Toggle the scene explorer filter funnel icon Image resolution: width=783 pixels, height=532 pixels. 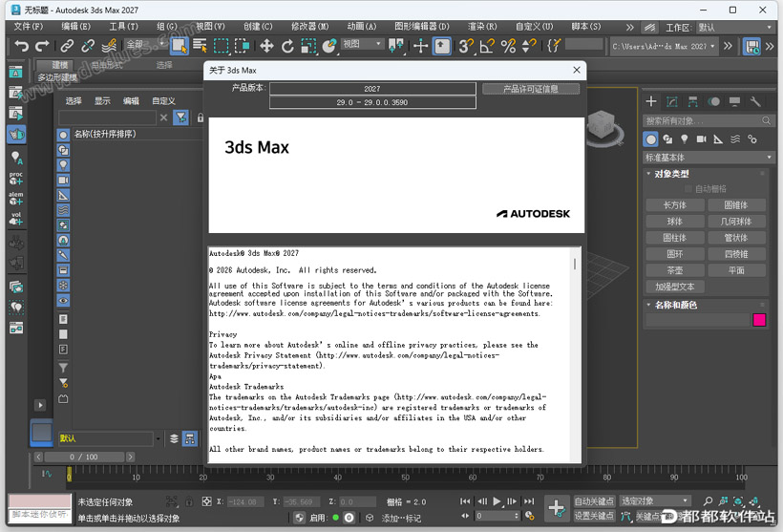[x=180, y=117]
